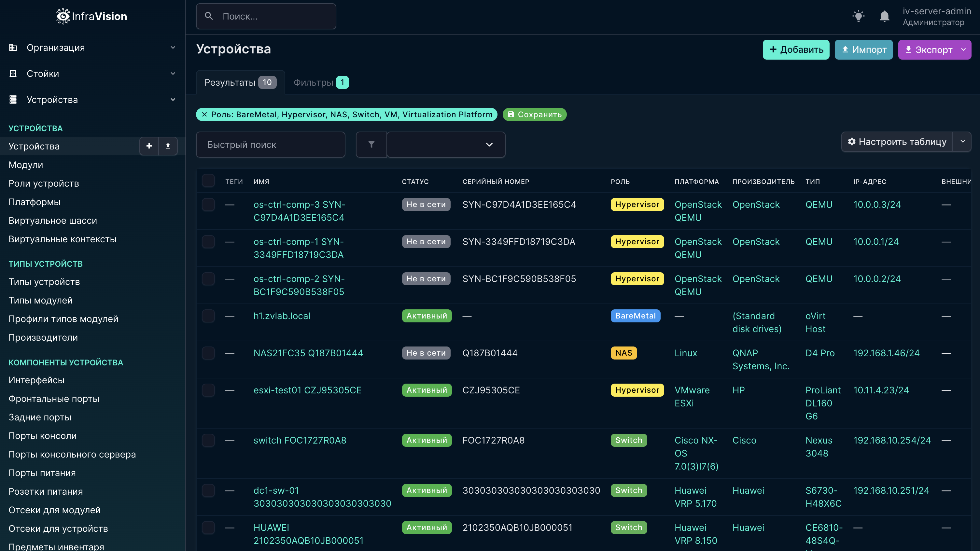Screen dimensions: 980x551
Task: Click the plus icon next to Устройства sidebar item
Action: click(x=149, y=146)
